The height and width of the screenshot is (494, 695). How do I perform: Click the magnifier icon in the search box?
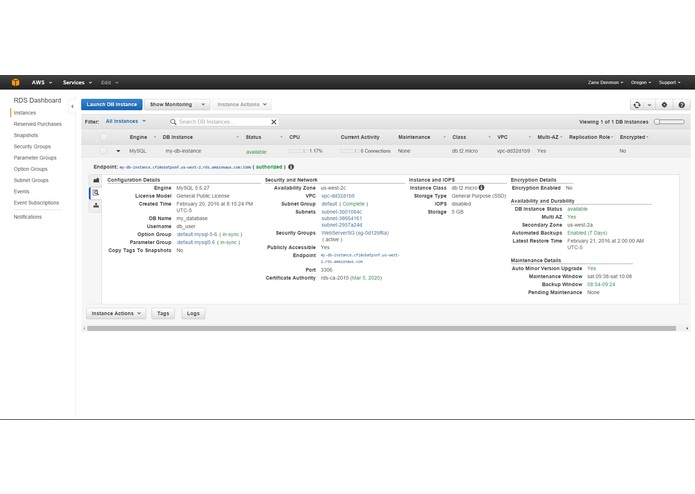[x=173, y=122]
